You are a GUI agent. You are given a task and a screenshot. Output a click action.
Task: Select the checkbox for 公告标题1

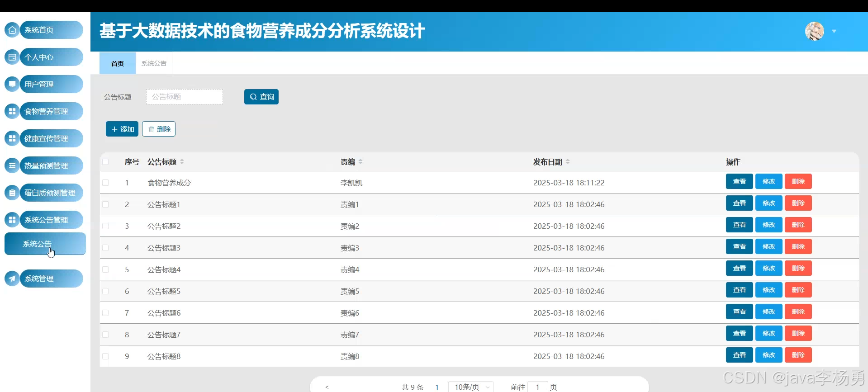105,204
